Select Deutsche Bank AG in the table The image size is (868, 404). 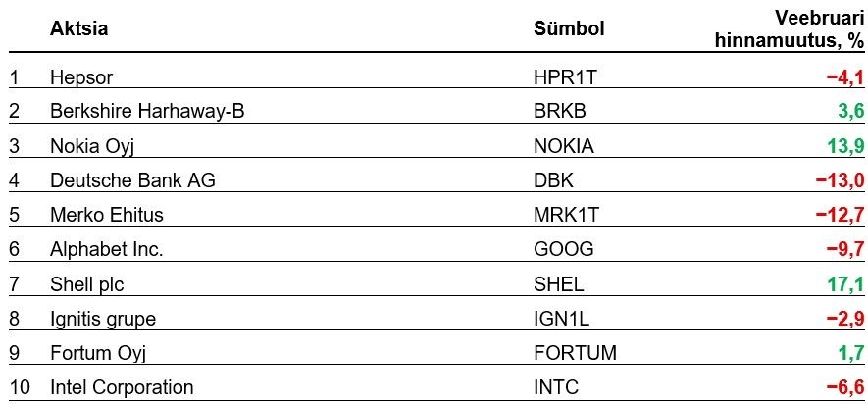tap(118, 180)
